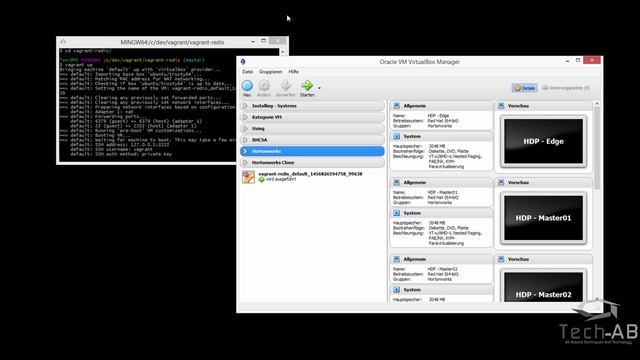Click the System icon for HDP - Master02

tap(396, 290)
